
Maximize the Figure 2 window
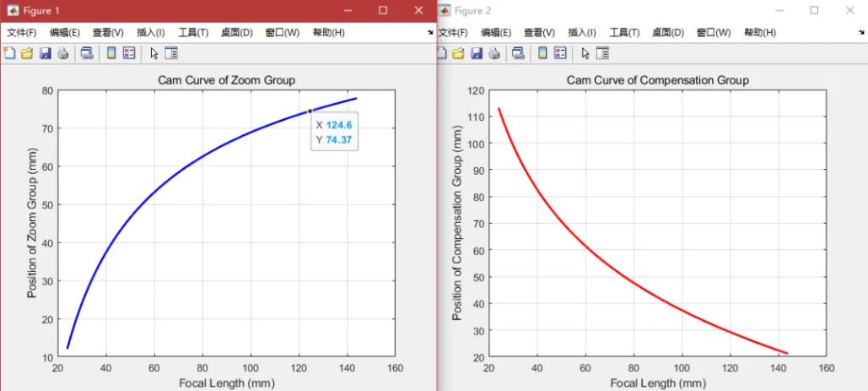814,10
